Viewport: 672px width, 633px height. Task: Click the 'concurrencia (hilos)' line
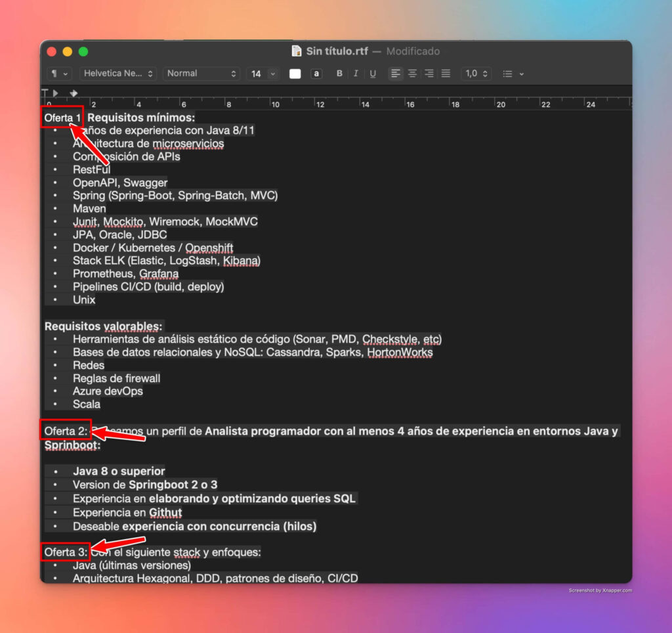click(x=262, y=527)
